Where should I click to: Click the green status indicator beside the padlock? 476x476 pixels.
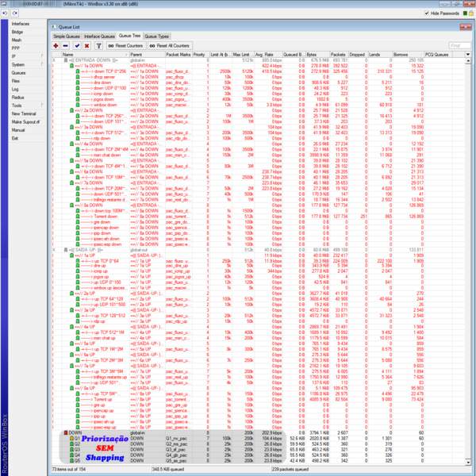(x=465, y=13)
